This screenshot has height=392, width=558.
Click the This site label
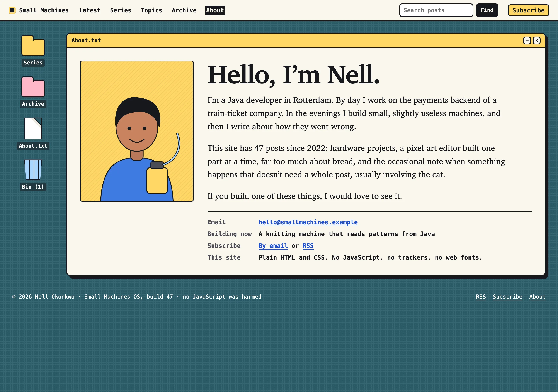tap(224, 257)
